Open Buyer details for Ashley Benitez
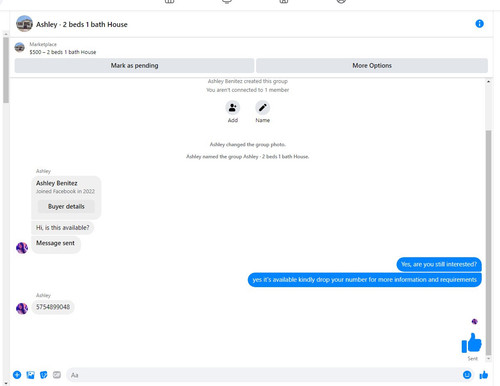The image size is (500, 386). [x=66, y=206]
